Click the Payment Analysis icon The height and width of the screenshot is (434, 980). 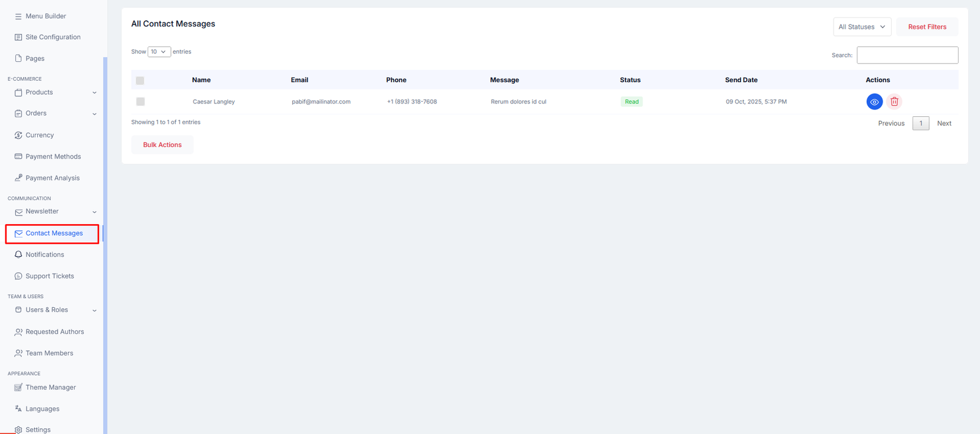(x=18, y=178)
